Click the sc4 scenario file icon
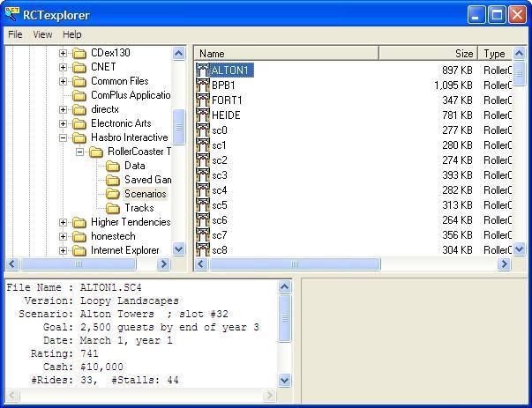The height and width of the screenshot is (408, 532). click(x=203, y=190)
